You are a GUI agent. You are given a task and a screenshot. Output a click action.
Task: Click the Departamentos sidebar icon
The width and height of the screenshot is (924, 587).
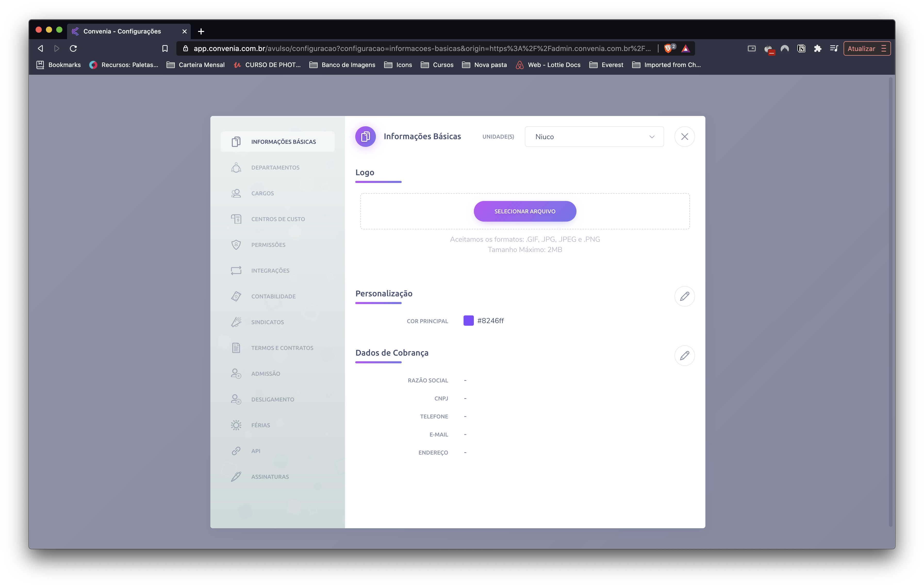(x=236, y=167)
